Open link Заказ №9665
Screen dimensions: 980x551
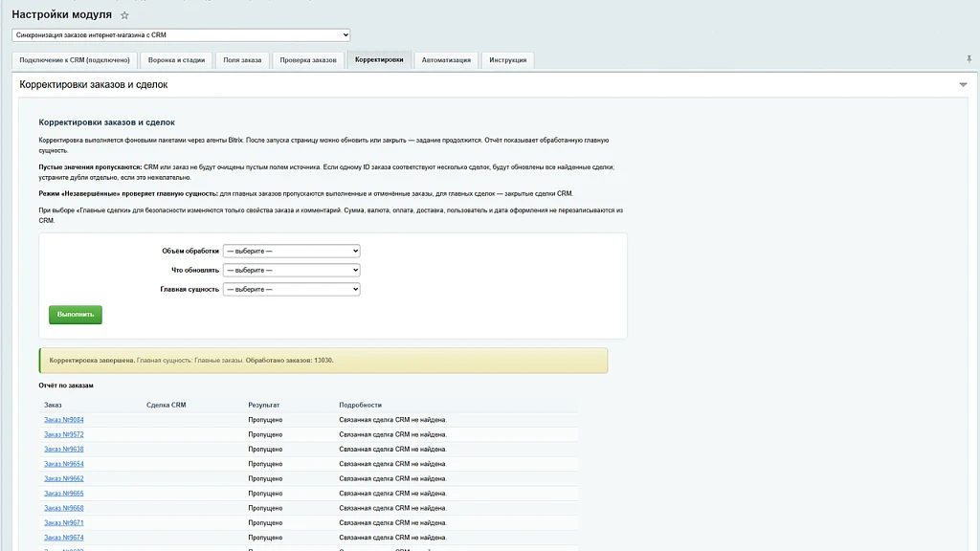point(64,494)
